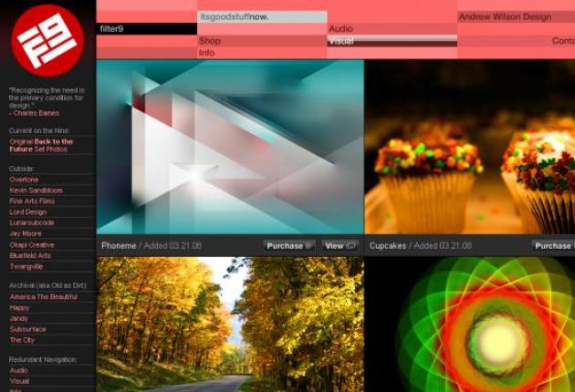Open Lord Design link
Screen dimensions: 575x392
pyautogui.click(x=28, y=211)
